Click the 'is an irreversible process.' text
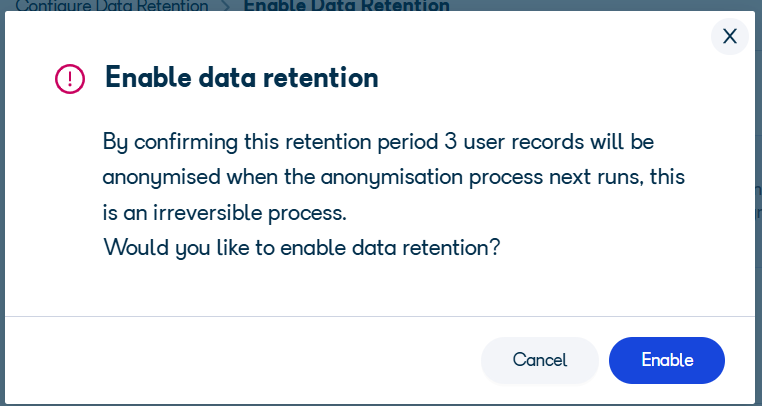This screenshot has width=762, height=406. pos(225,212)
